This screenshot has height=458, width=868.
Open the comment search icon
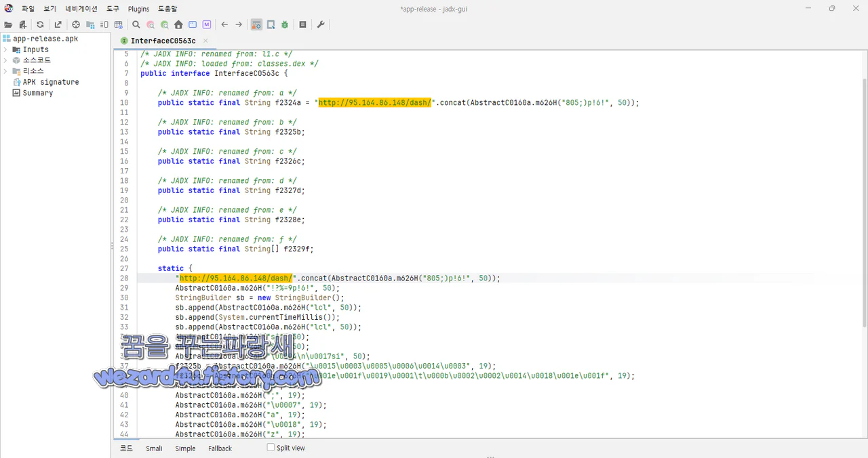pyautogui.click(x=165, y=24)
